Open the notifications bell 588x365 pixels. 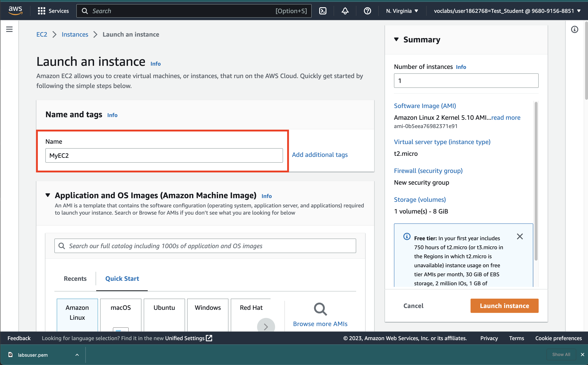345,11
